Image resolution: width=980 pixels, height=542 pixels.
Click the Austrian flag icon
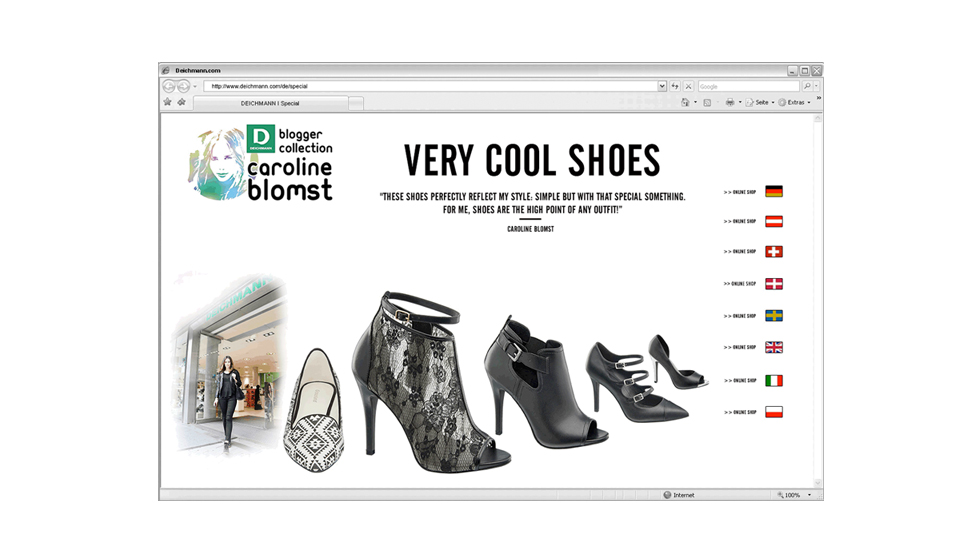click(774, 221)
